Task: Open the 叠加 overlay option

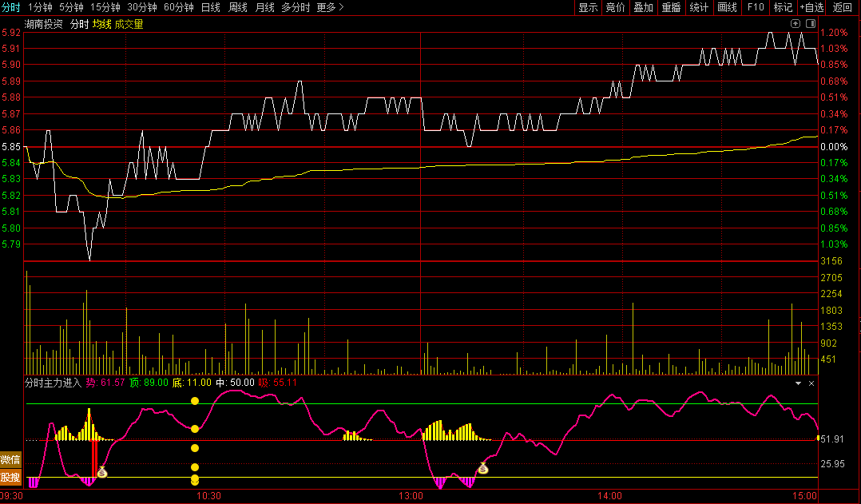Action: point(644,7)
